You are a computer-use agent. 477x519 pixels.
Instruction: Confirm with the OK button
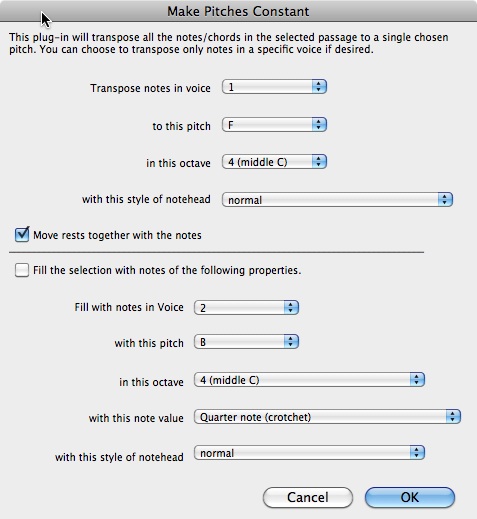410,497
